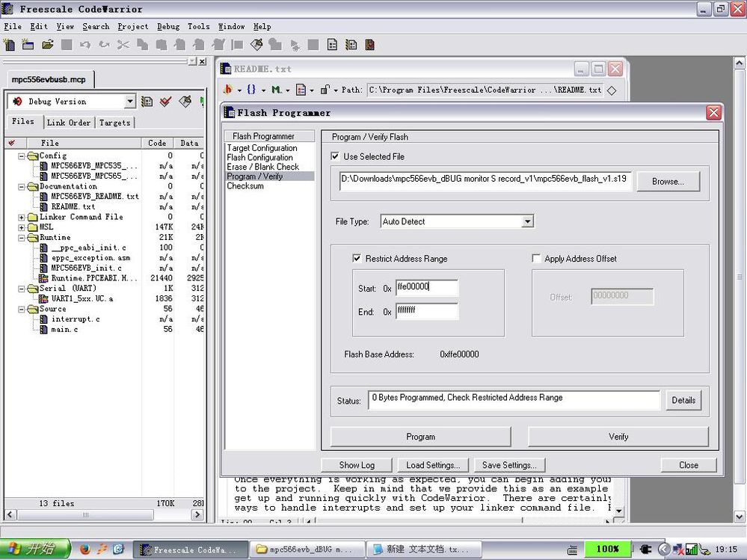Image resolution: width=747 pixels, height=560 pixels.
Task: Click Save Settings... button
Action: pos(508,465)
